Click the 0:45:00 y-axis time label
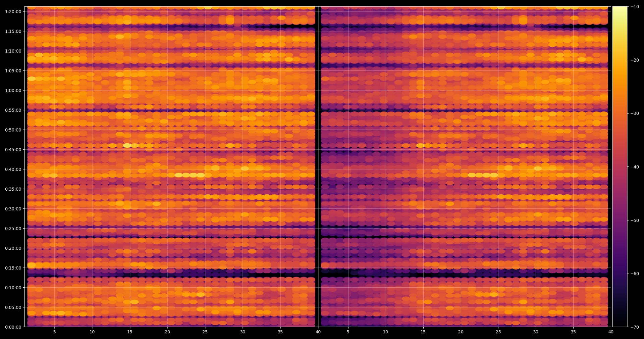Screen dimensions: 644x339 [13, 150]
